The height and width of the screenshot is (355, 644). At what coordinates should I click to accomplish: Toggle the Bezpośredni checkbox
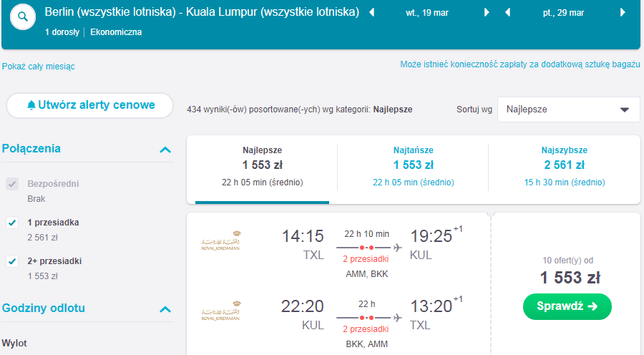click(12, 184)
